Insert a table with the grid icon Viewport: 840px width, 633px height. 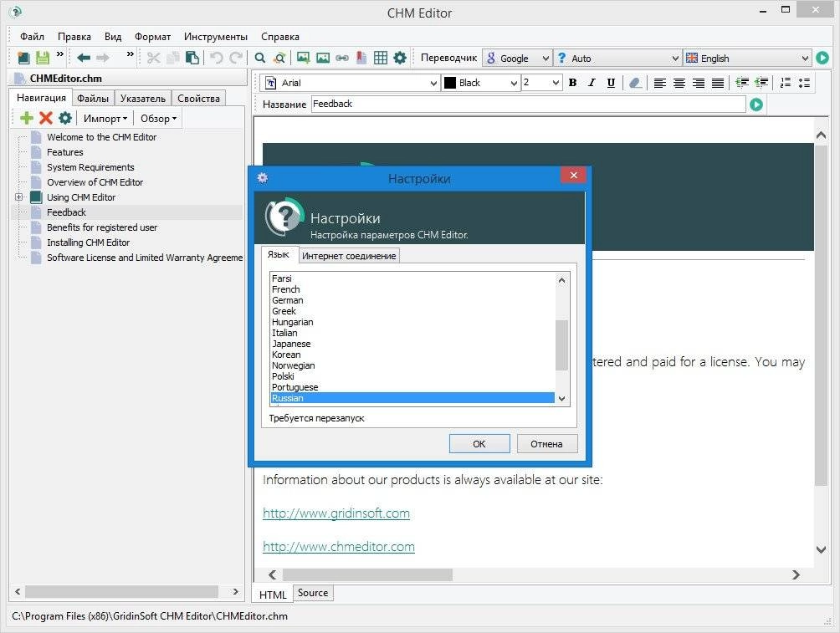381,58
